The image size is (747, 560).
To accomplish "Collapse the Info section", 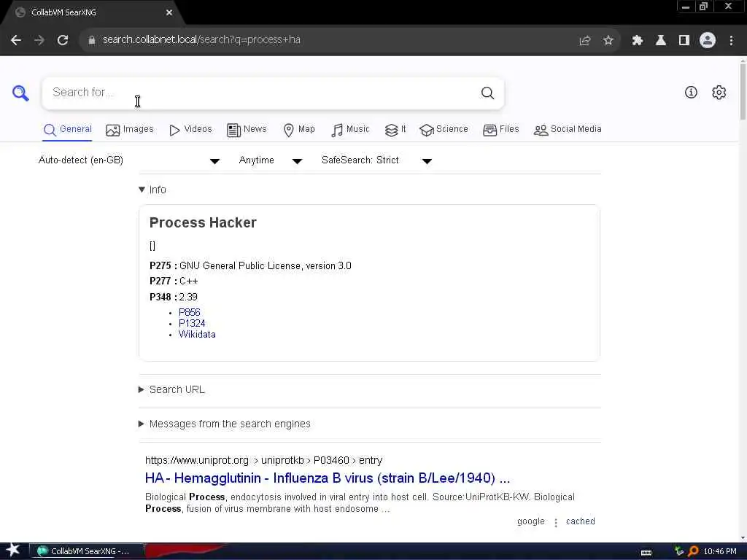I will 152,190.
